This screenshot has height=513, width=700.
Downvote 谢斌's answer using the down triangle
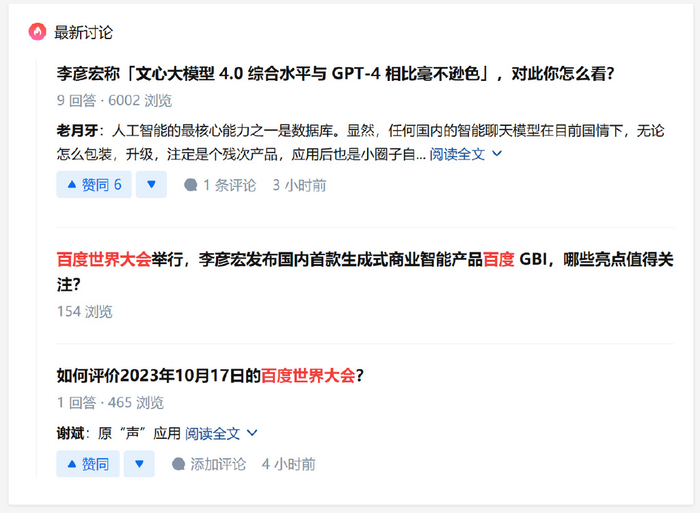pos(139,464)
